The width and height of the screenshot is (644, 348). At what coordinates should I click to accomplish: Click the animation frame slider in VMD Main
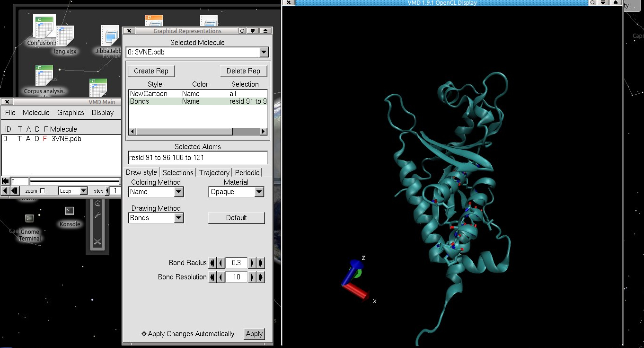75,181
